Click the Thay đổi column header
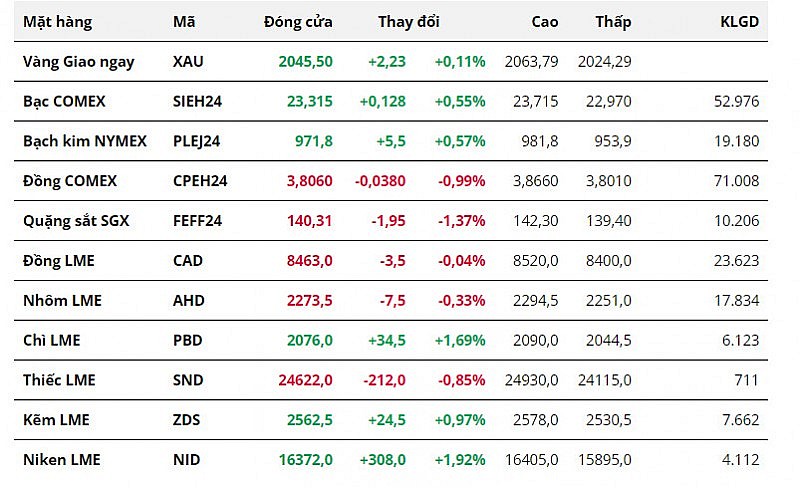 pos(408,22)
